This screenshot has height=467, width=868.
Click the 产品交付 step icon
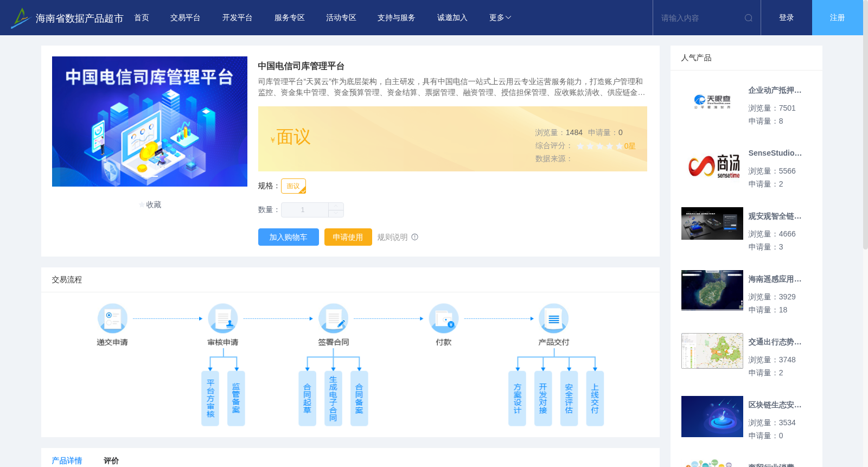[x=554, y=318]
